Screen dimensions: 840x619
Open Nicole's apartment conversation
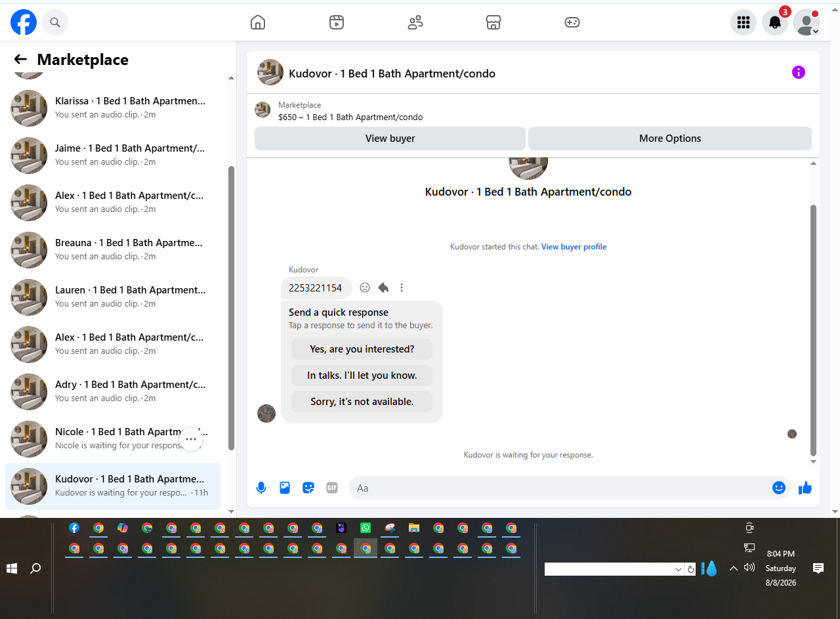pos(113,439)
